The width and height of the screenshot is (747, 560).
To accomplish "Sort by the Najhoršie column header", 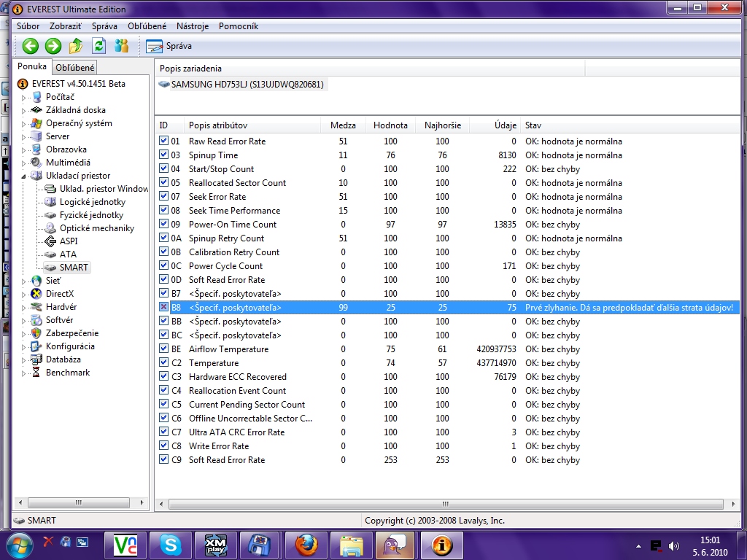I will pyautogui.click(x=443, y=125).
